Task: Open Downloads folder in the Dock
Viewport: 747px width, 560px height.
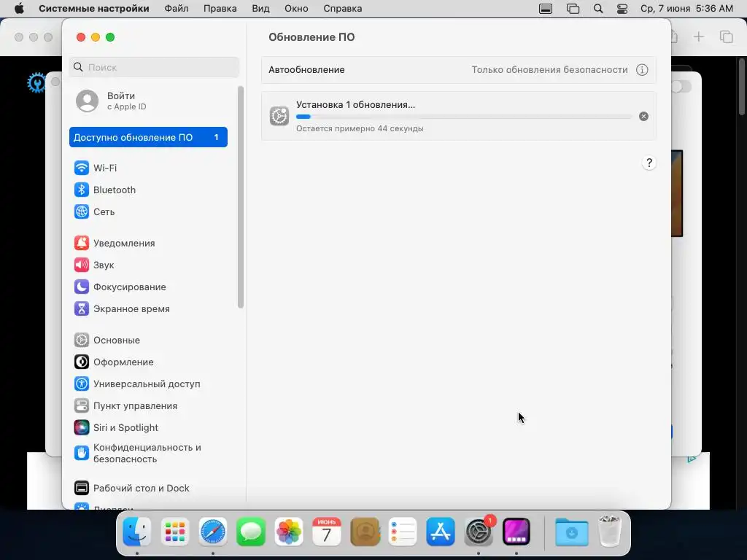Action: click(x=572, y=532)
